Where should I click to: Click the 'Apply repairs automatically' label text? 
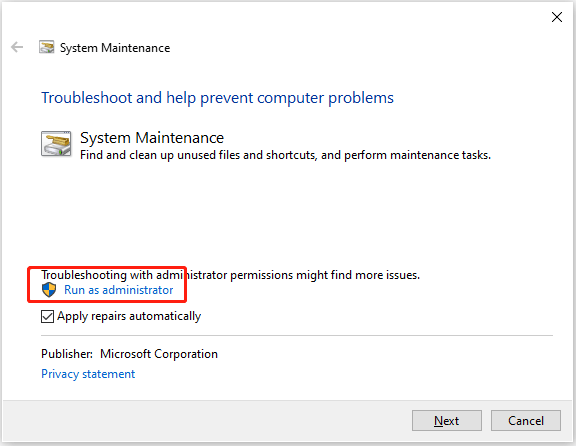[x=129, y=316]
